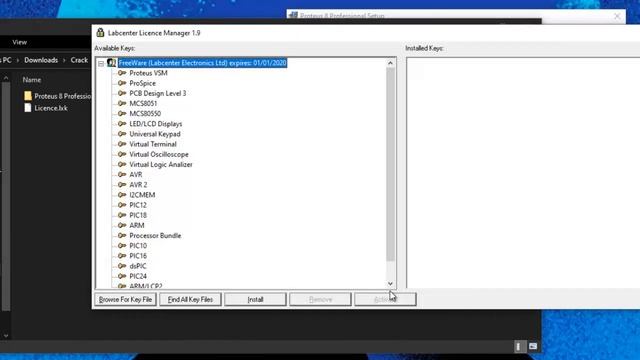Image resolution: width=640 pixels, height=360 pixels.
Task: Select the PIC18 key
Action: pos(138,215)
